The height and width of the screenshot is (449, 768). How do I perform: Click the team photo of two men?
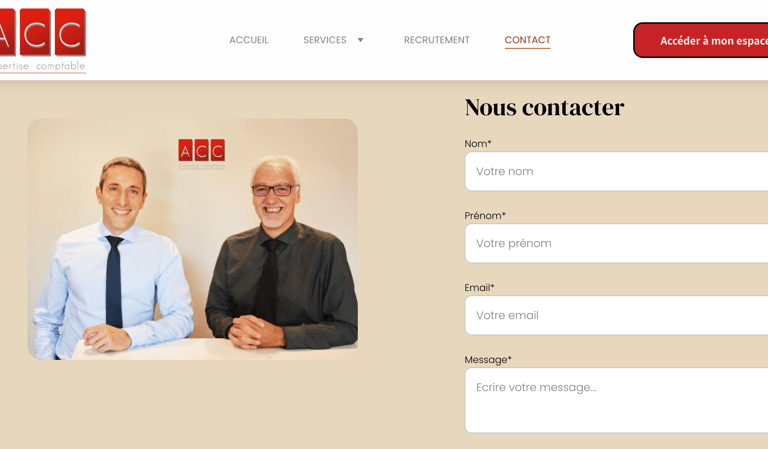click(x=192, y=239)
